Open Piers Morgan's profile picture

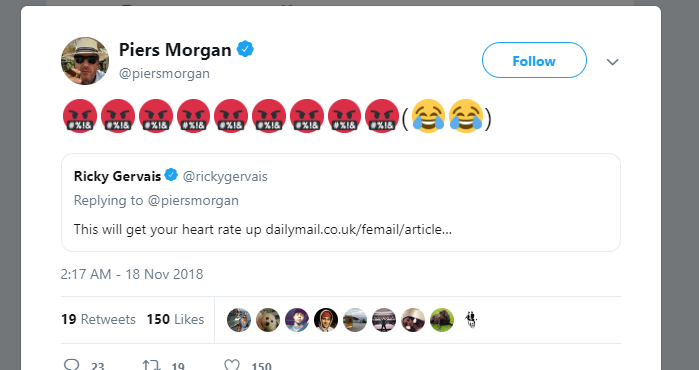pos(85,61)
